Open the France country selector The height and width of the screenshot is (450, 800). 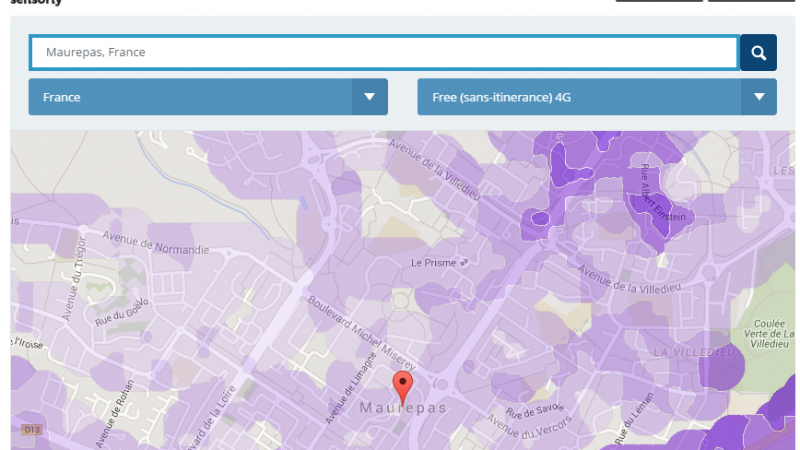tap(191, 97)
